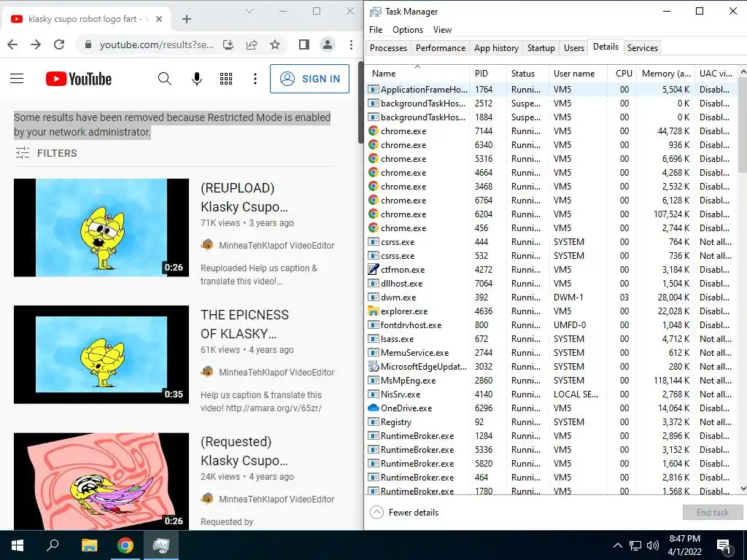Switch to the Services tab
Screen dimensions: 747x560
click(642, 48)
